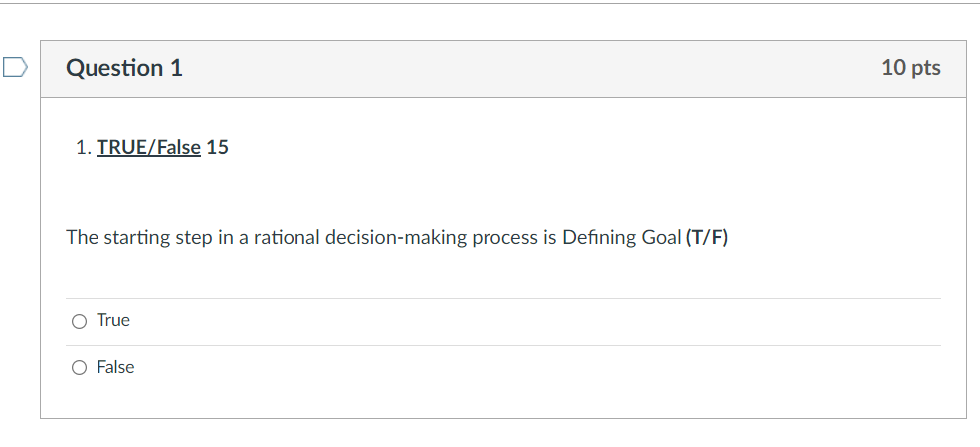Click the underlined "TRUE/False" text
Screen dimensions: 980x447
click(148, 148)
